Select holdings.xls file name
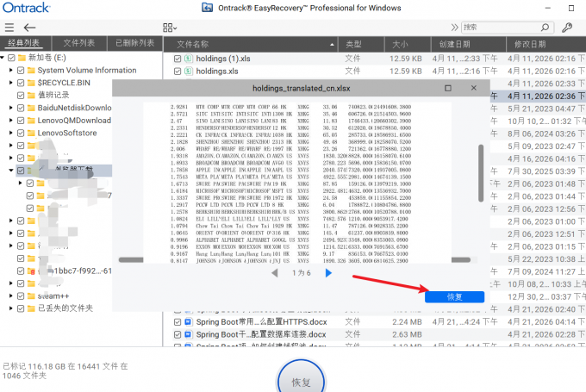Viewport: 586px width, 392px height. pos(217,71)
